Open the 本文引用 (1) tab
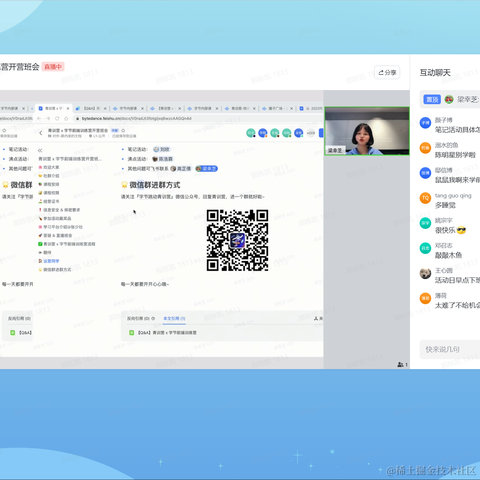Image resolution: width=480 pixels, height=480 pixels. [x=174, y=319]
